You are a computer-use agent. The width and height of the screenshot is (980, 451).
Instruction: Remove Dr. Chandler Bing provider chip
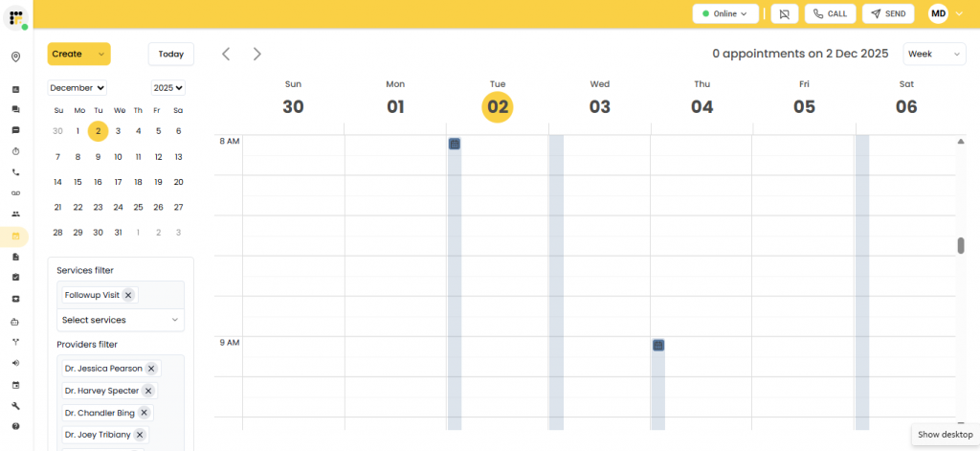(x=144, y=413)
